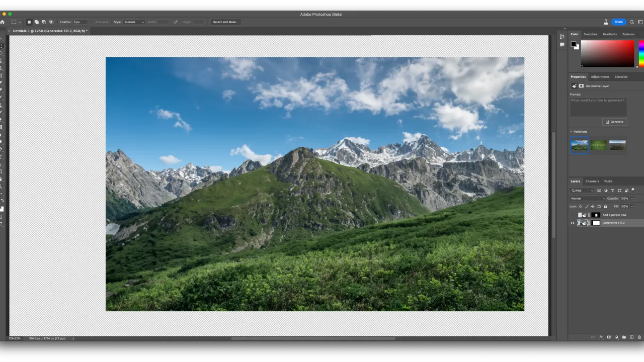Collapse the right panels double-arrow
The image size is (644, 362).
tap(565, 29)
